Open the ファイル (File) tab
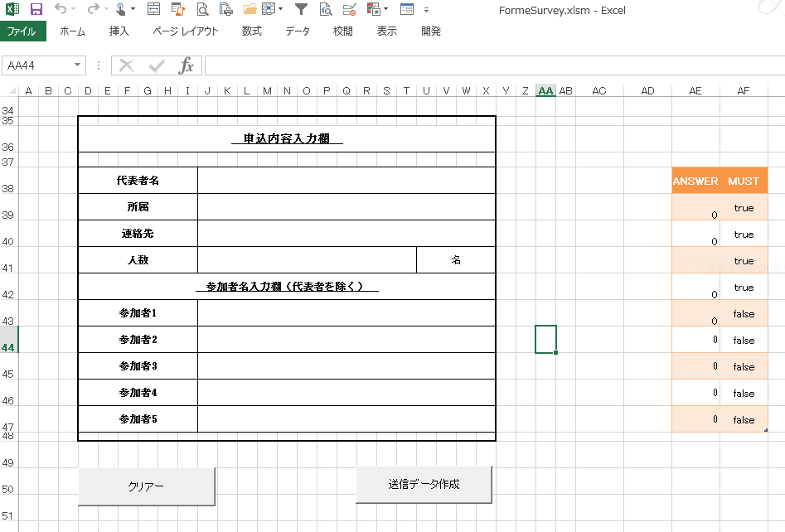Screen dimensions: 785x532 (x=22, y=31)
